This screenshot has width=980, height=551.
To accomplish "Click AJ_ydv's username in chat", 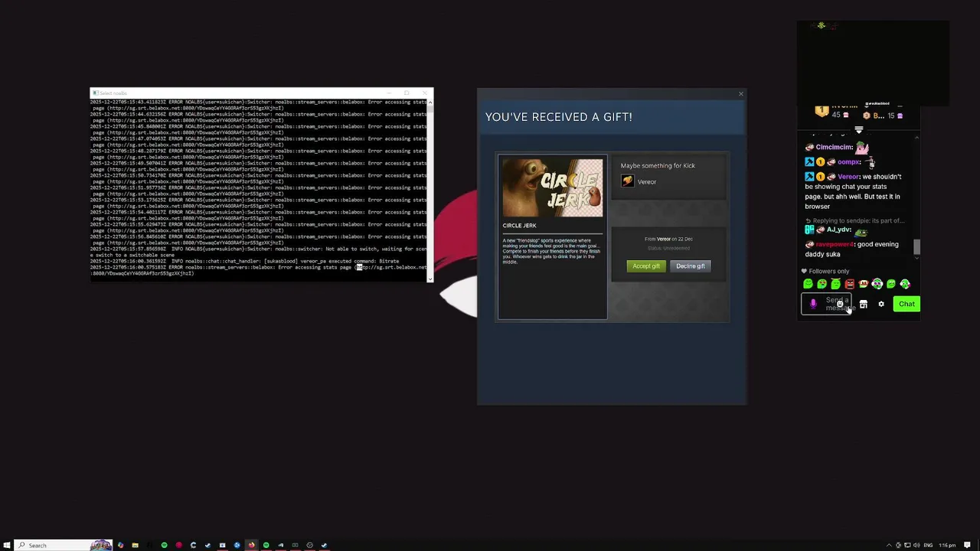I will click(x=838, y=230).
